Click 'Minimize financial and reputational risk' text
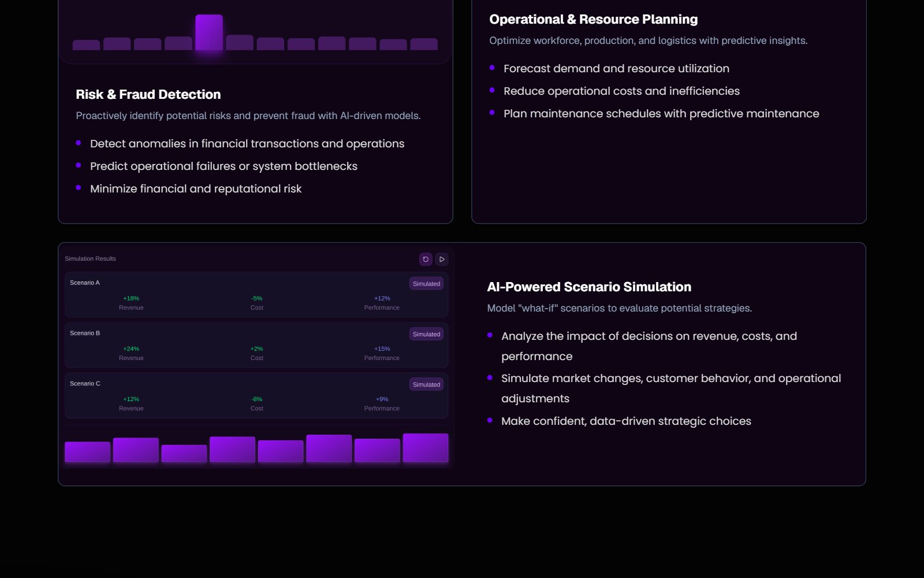924x578 pixels. pyautogui.click(x=196, y=188)
